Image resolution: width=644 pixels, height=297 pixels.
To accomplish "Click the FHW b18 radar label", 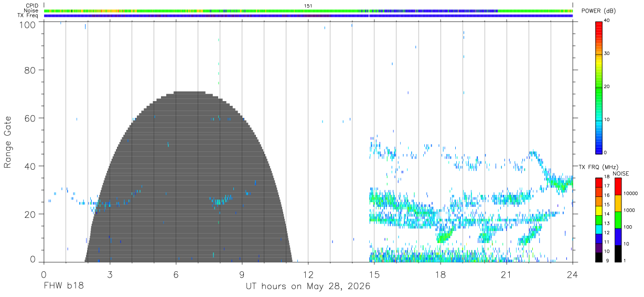I will click(x=63, y=287).
